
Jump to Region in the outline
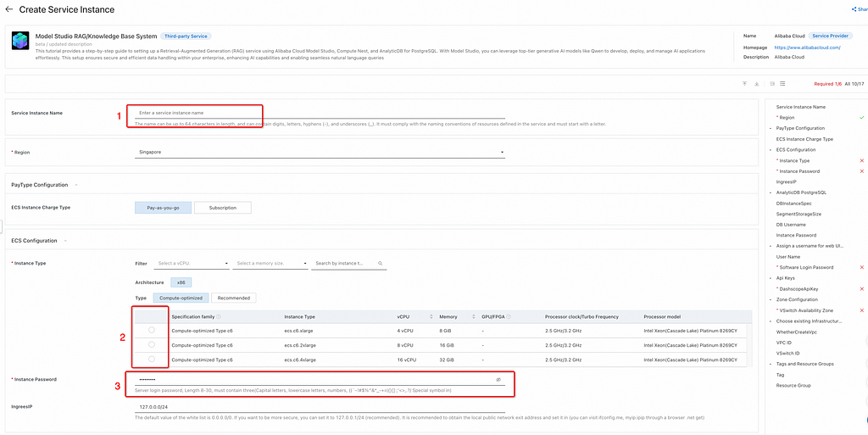point(785,118)
